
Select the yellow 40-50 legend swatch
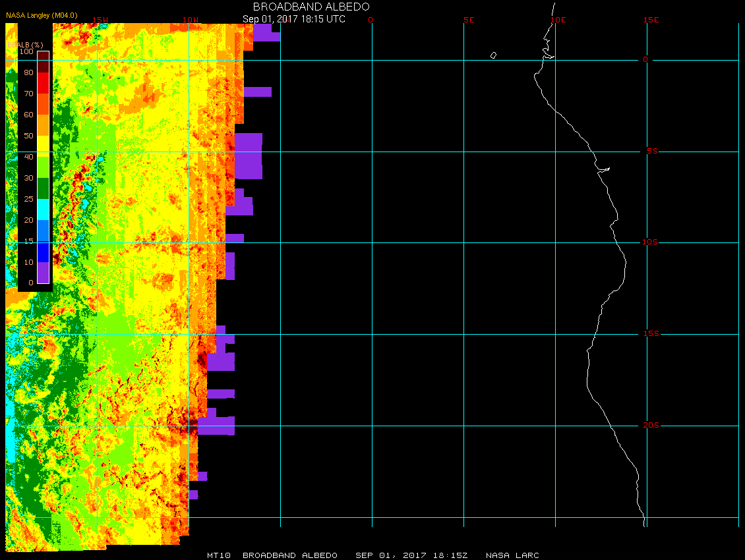pos(44,146)
